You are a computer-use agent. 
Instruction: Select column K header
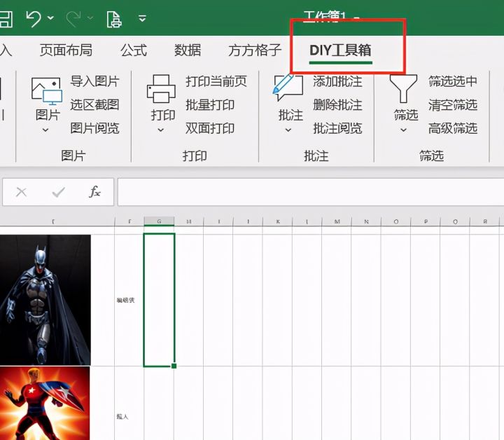[278, 221]
